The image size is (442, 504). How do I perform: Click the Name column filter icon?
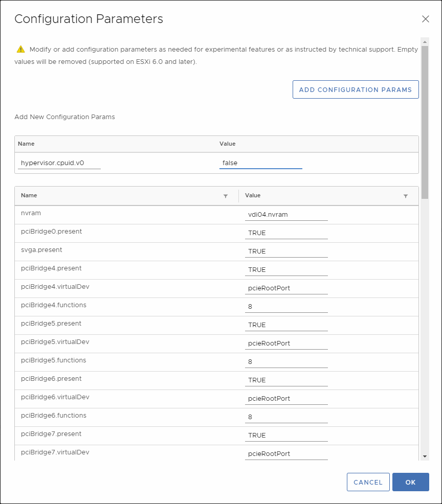tap(226, 196)
